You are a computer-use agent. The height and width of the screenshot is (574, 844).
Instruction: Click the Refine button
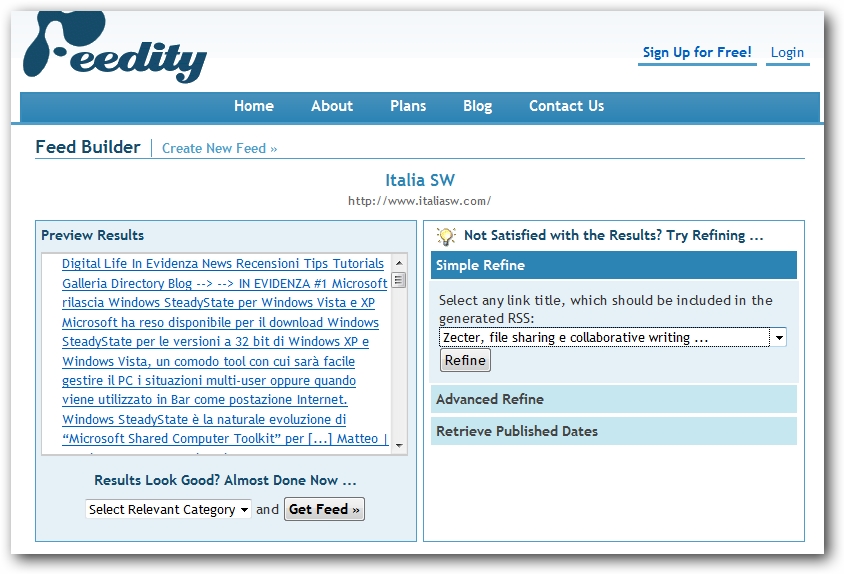pyautogui.click(x=465, y=360)
